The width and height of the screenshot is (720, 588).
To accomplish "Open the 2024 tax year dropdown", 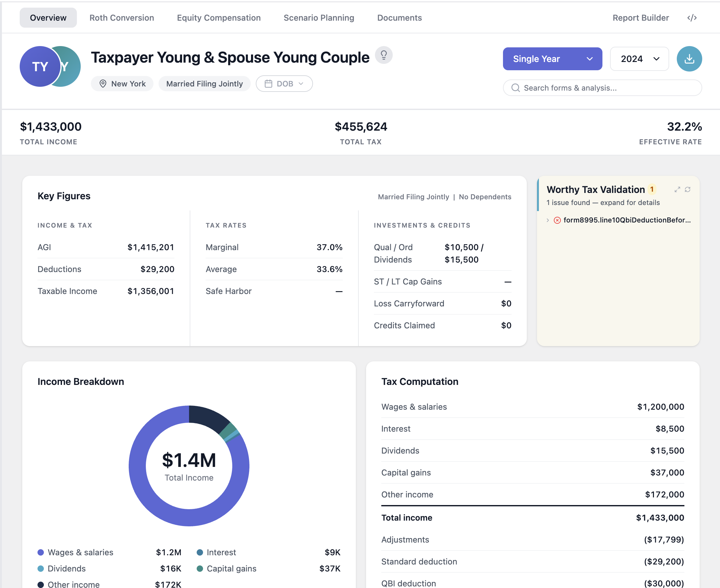I will click(639, 59).
